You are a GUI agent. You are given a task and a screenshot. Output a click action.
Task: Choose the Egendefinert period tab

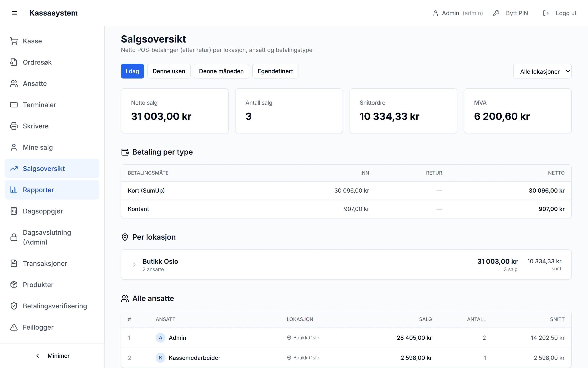coord(275,71)
